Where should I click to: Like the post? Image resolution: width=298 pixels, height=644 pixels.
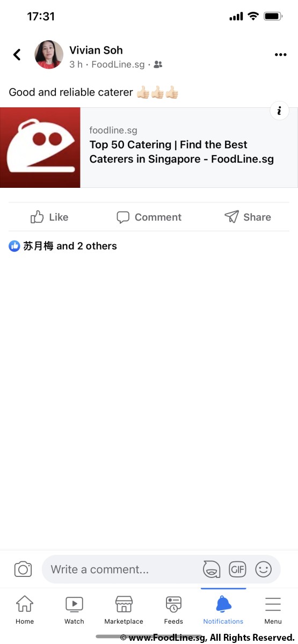(x=49, y=217)
